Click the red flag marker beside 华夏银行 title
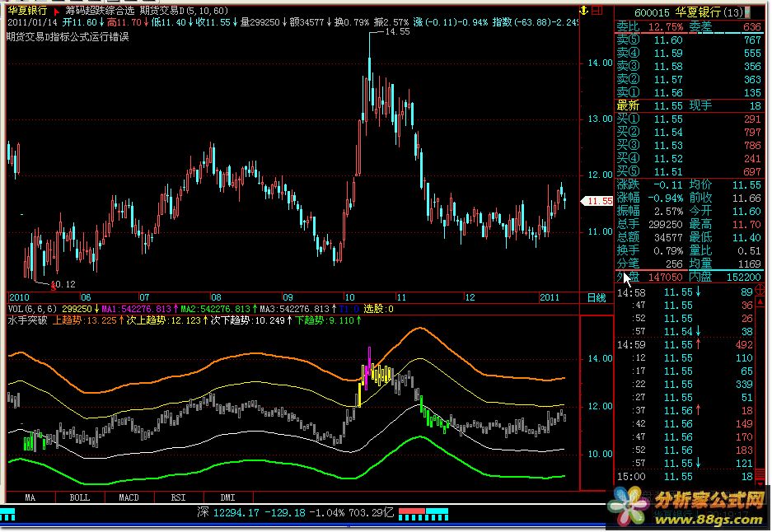 pyautogui.click(x=57, y=11)
